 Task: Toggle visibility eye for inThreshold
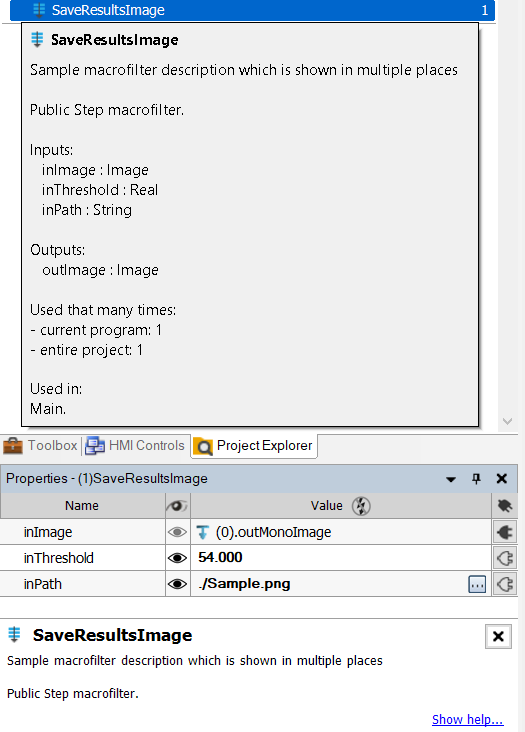click(x=177, y=558)
